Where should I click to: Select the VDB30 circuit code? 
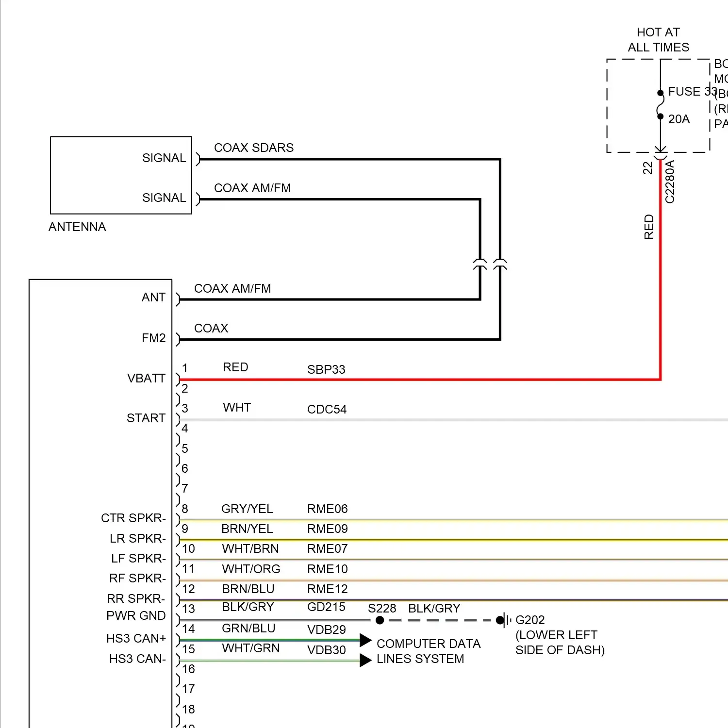327,650
